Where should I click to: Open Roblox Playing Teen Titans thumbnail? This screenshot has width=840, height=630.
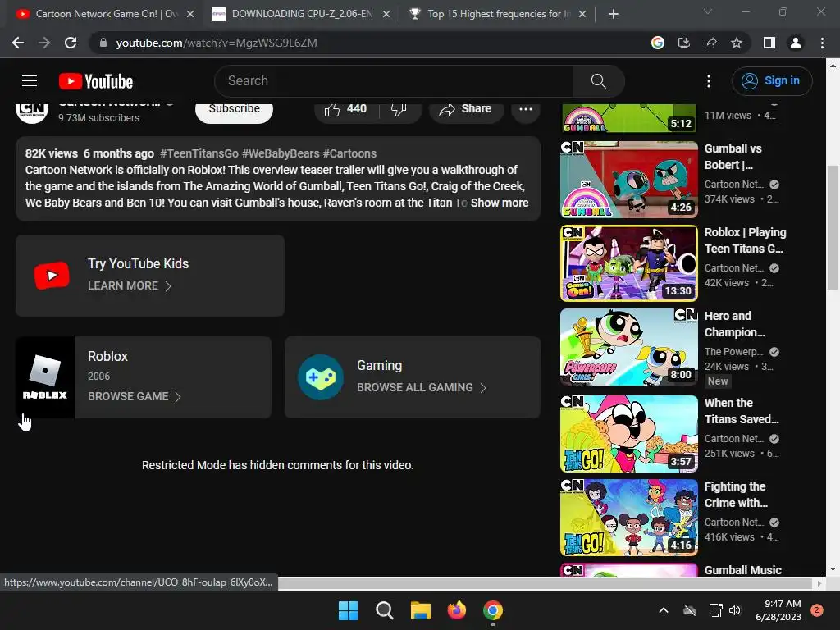pyautogui.click(x=629, y=263)
